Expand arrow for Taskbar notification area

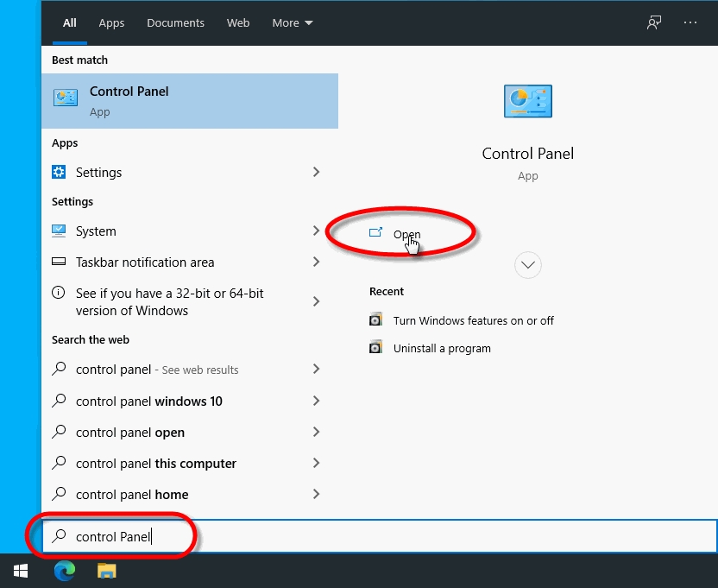pos(316,262)
